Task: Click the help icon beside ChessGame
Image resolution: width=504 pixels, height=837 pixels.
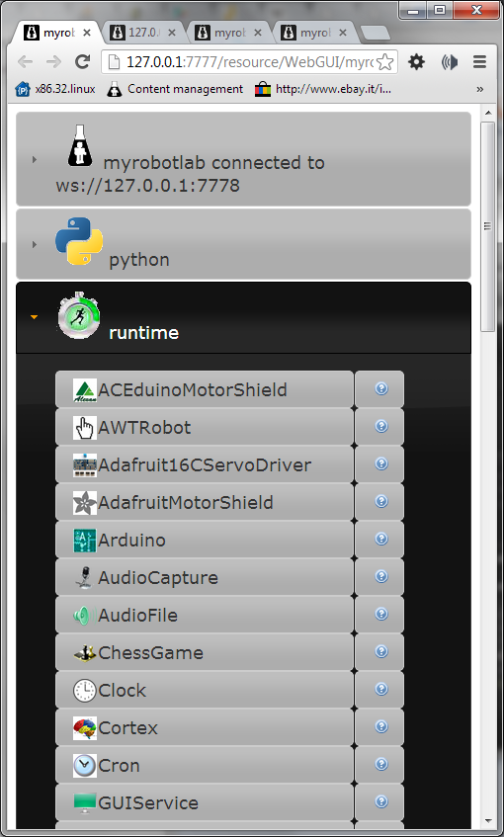Action: [x=380, y=652]
